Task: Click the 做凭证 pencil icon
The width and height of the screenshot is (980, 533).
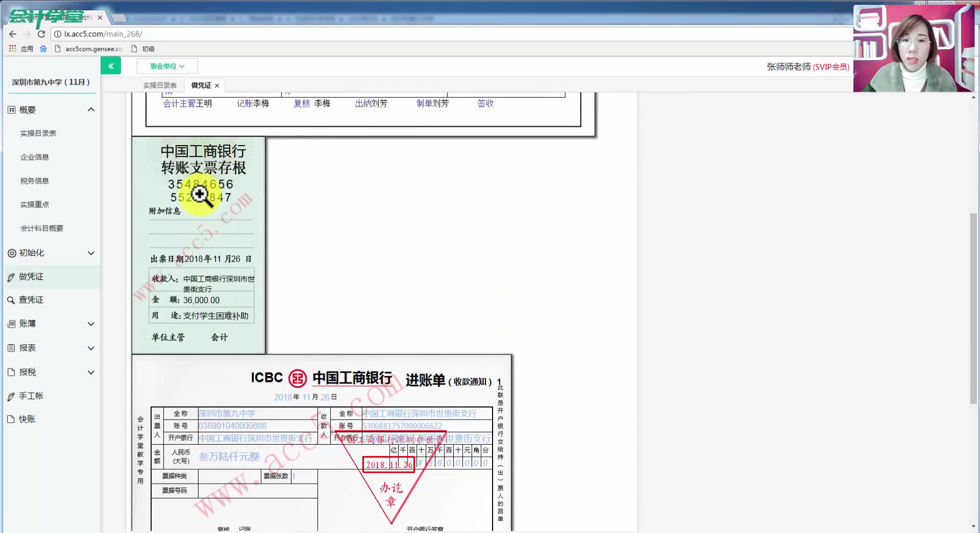Action: 11,277
